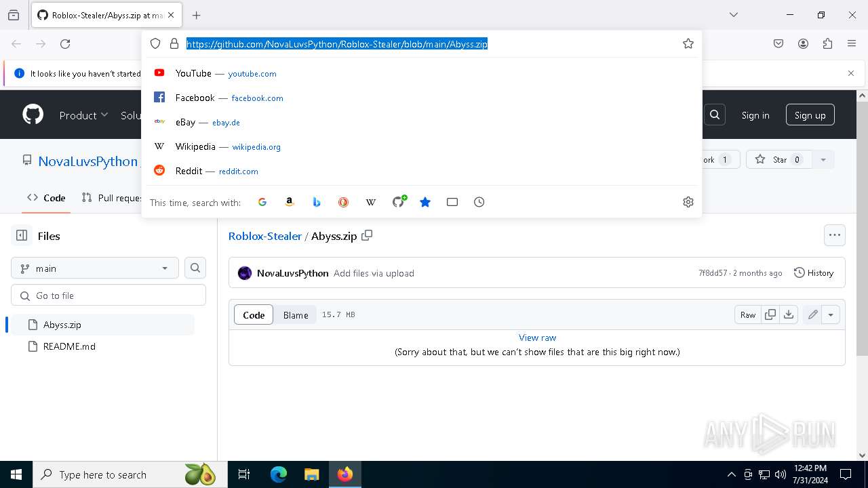
Task: Star the repository
Action: tap(779, 160)
